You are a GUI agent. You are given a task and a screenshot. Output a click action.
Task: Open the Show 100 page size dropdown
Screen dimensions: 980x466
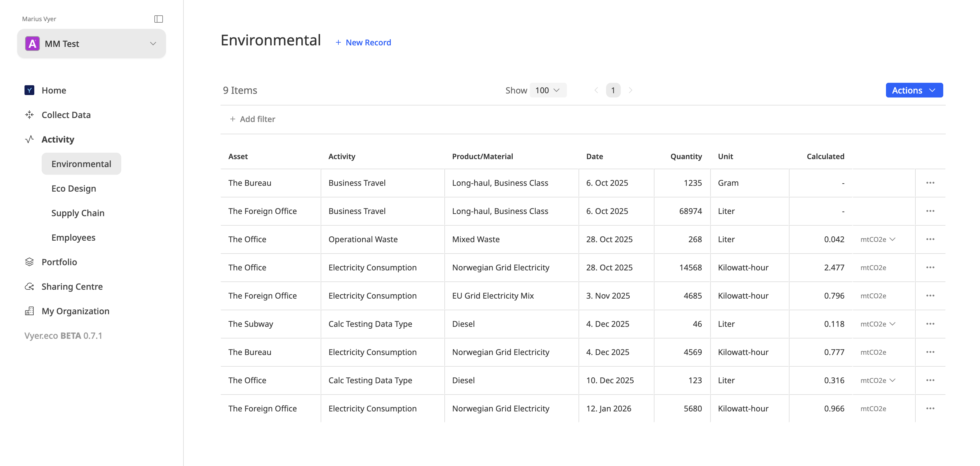tap(548, 90)
